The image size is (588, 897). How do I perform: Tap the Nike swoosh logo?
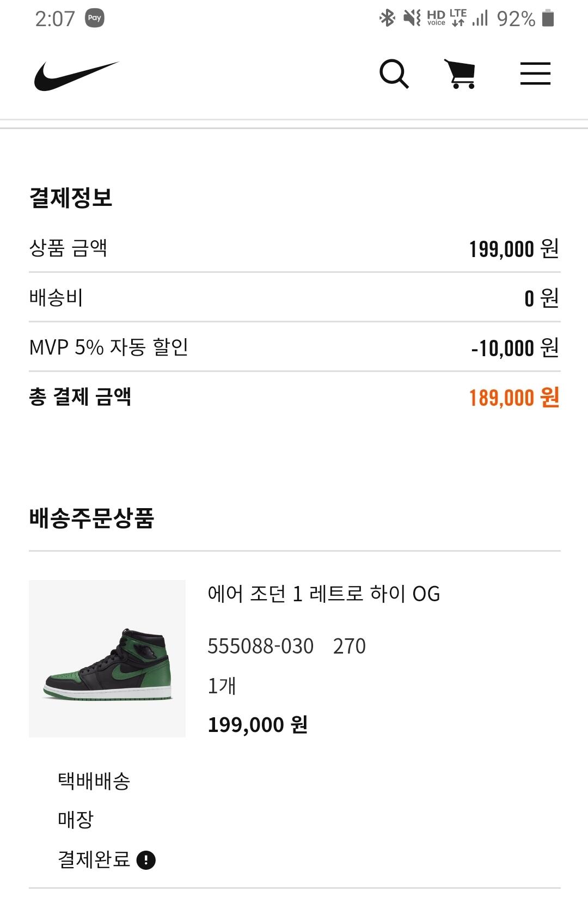76,76
